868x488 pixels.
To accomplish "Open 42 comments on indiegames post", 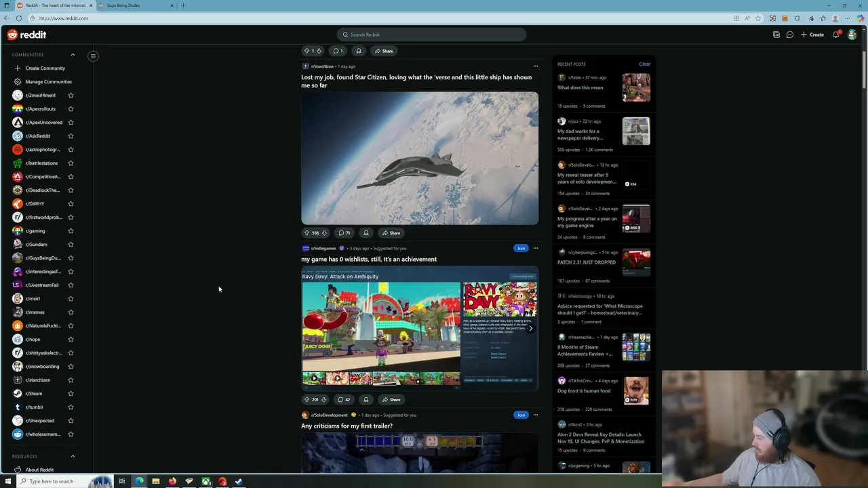I will [344, 399].
